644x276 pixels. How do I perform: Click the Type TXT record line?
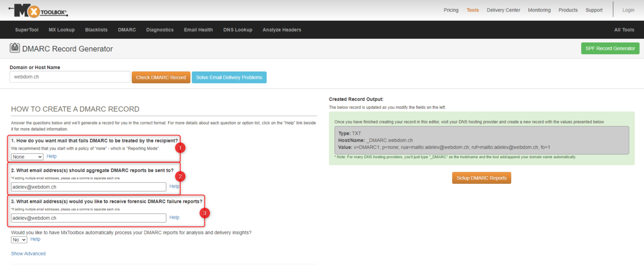tap(350, 133)
